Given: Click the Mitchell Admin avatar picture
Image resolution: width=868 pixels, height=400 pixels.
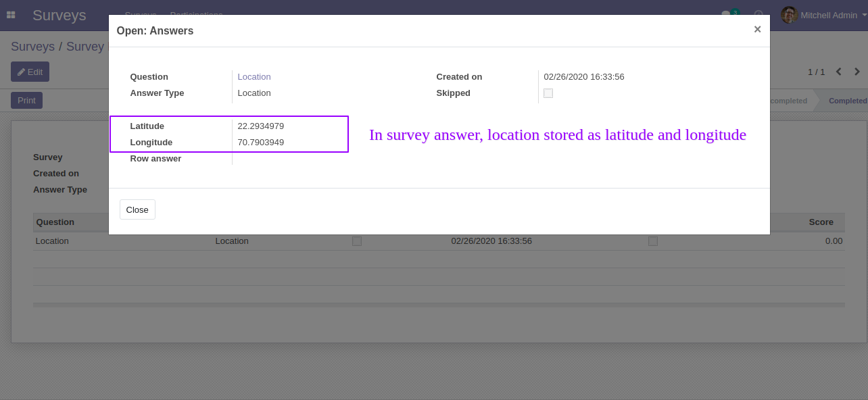Looking at the screenshot, I should pyautogui.click(x=789, y=15).
